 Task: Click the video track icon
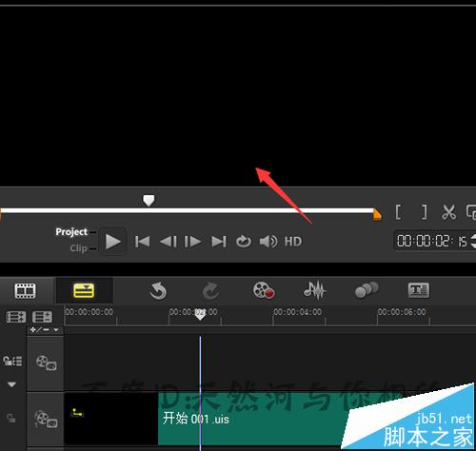(46, 419)
